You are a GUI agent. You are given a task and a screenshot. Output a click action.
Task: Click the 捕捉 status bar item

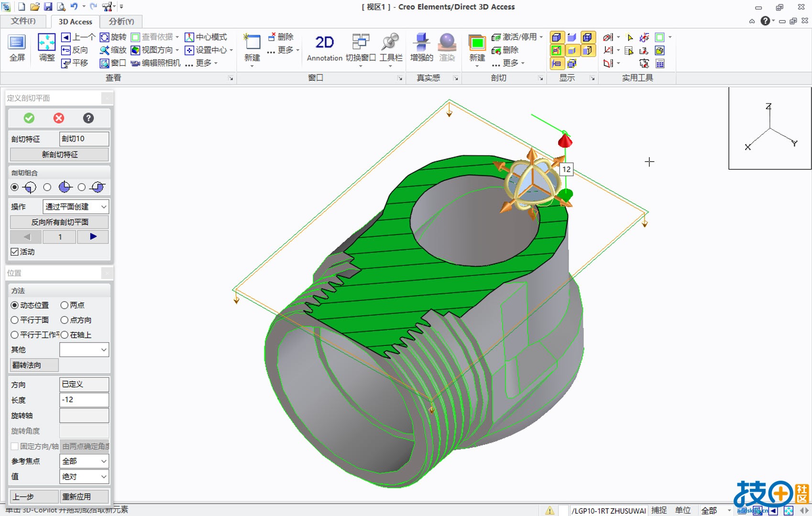coord(659,510)
